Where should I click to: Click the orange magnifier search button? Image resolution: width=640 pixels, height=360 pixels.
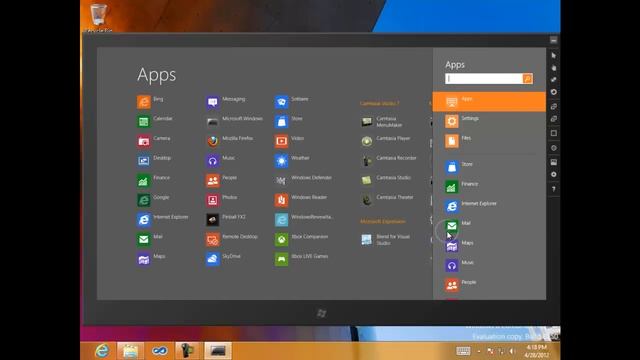527,78
